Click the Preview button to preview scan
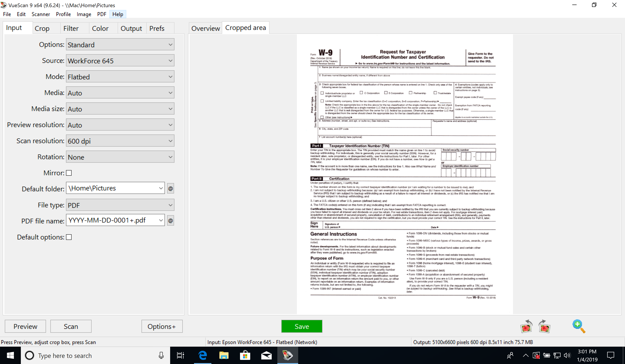 point(25,326)
